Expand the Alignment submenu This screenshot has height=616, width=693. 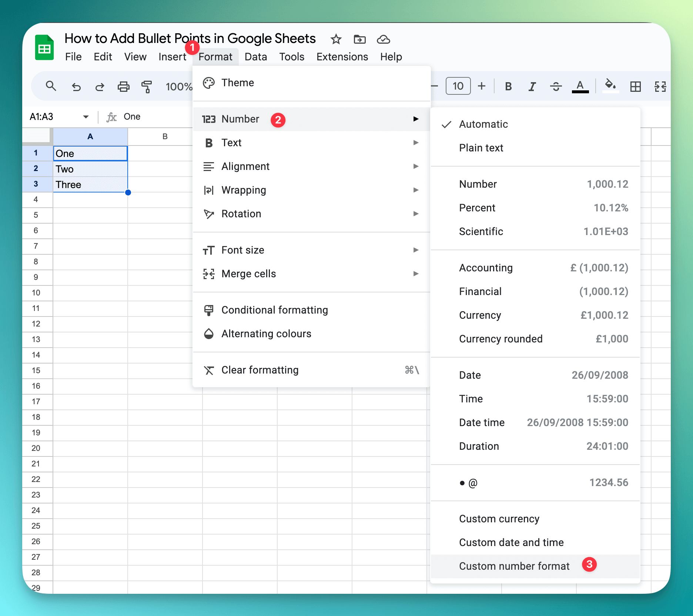245,166
